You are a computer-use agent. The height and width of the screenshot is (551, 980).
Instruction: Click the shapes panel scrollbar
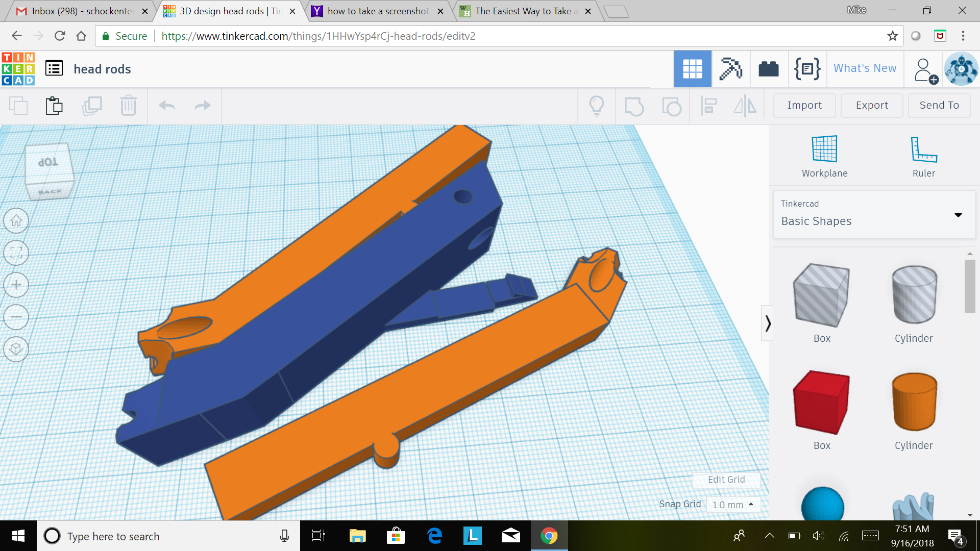tap(970, 286)
